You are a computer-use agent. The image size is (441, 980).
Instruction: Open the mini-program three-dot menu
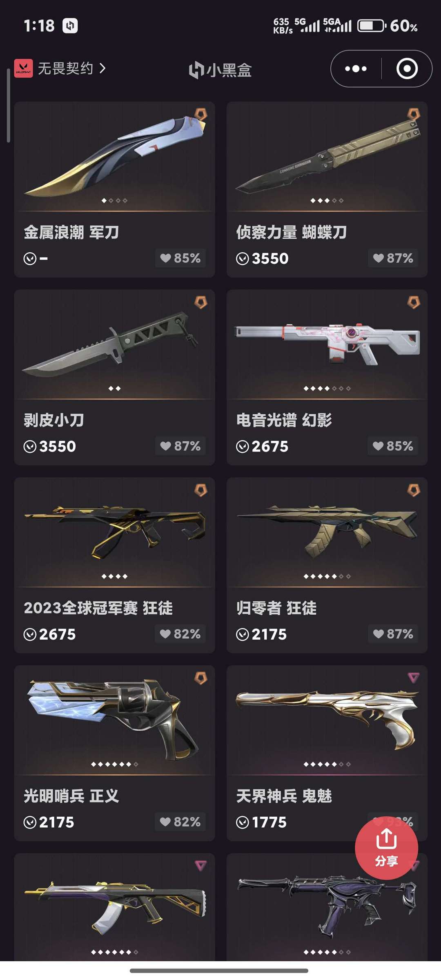356,69
